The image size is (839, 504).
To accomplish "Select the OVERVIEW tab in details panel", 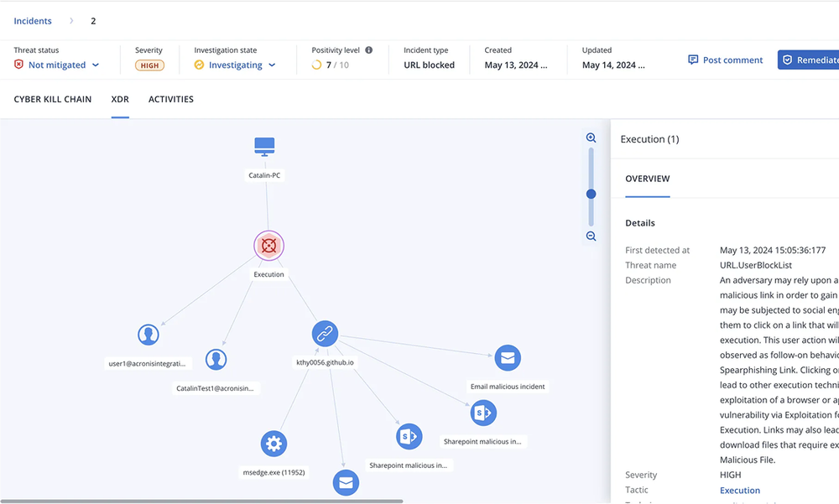I will pos(648,179).
